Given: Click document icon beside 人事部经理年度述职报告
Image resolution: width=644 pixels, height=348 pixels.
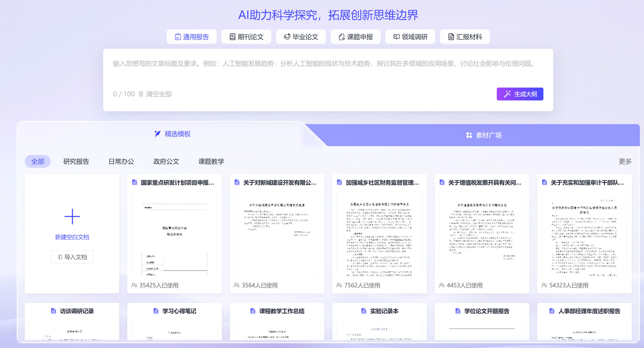Looking at the screenshot, I should tap(552, 311).
